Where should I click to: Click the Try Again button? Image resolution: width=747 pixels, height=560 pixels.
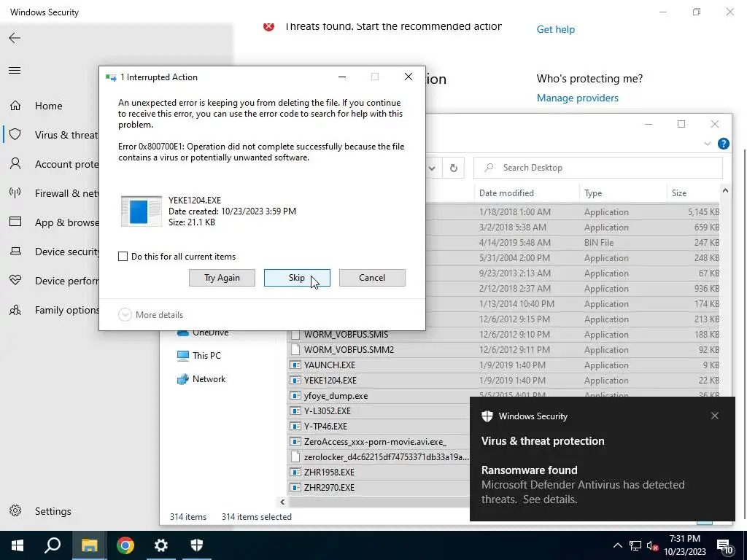point(222,278)
